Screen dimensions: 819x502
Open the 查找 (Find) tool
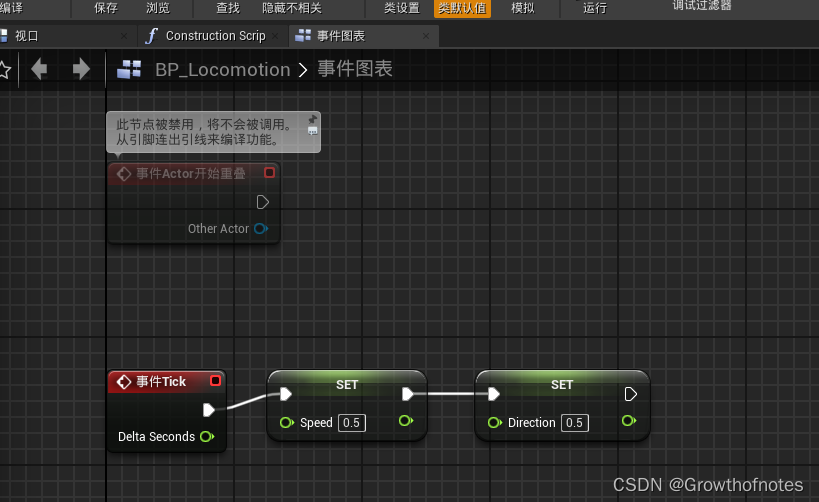pyautogui.click(x=228, y=8)
